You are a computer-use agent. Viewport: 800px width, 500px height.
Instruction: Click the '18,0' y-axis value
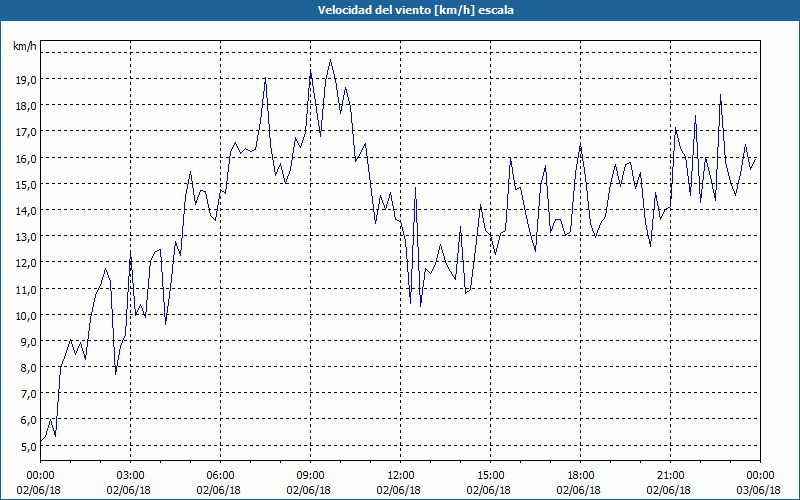point(26,106)
